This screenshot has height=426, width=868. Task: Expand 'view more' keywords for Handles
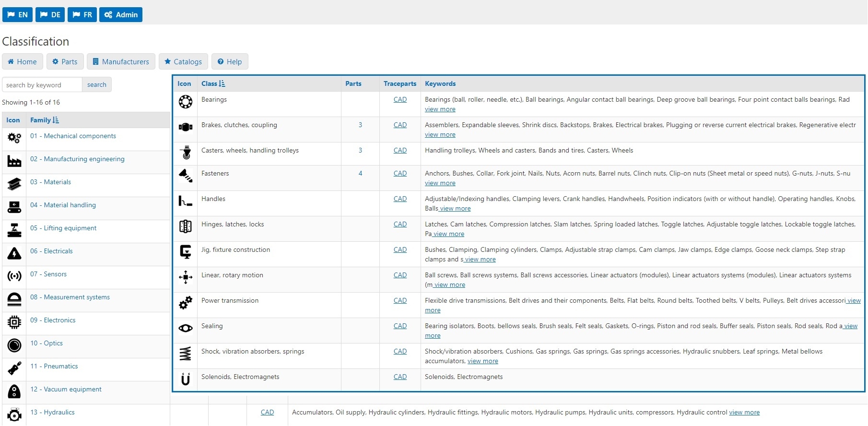pyautogui.click(x=455, y=209)
